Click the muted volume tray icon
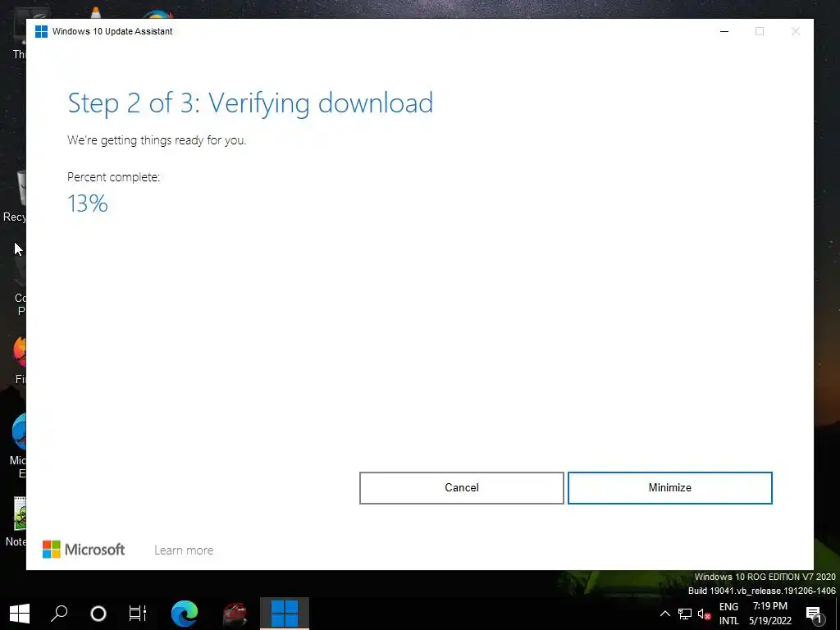 click(704, 614)
